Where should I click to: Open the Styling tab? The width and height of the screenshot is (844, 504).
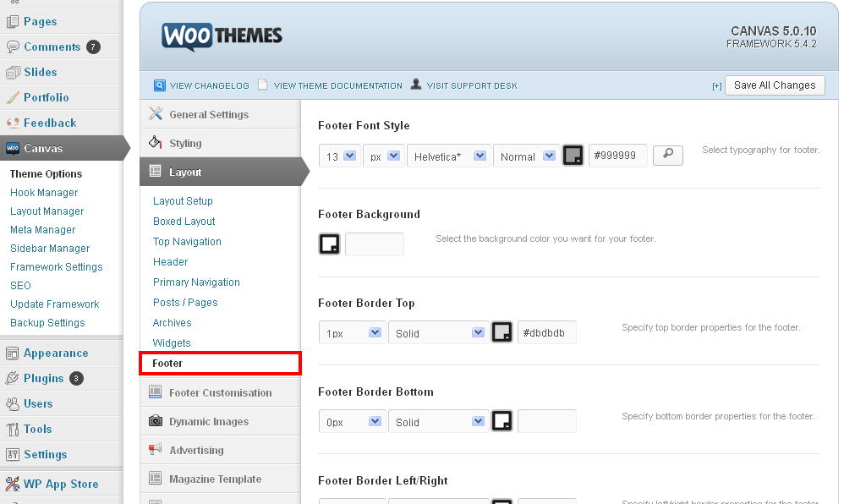[220, 143]
